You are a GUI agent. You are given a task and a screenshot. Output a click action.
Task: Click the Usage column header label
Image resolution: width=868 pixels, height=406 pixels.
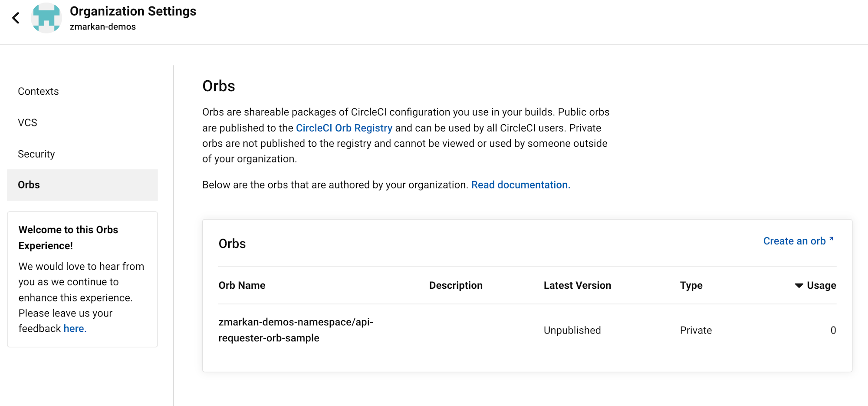coord(821,285)
